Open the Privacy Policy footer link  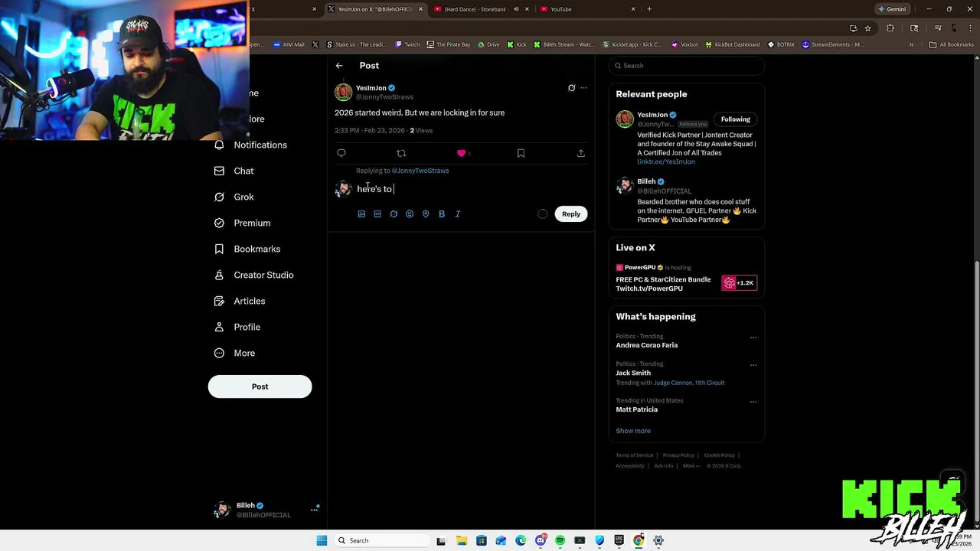tap(678, 455)
